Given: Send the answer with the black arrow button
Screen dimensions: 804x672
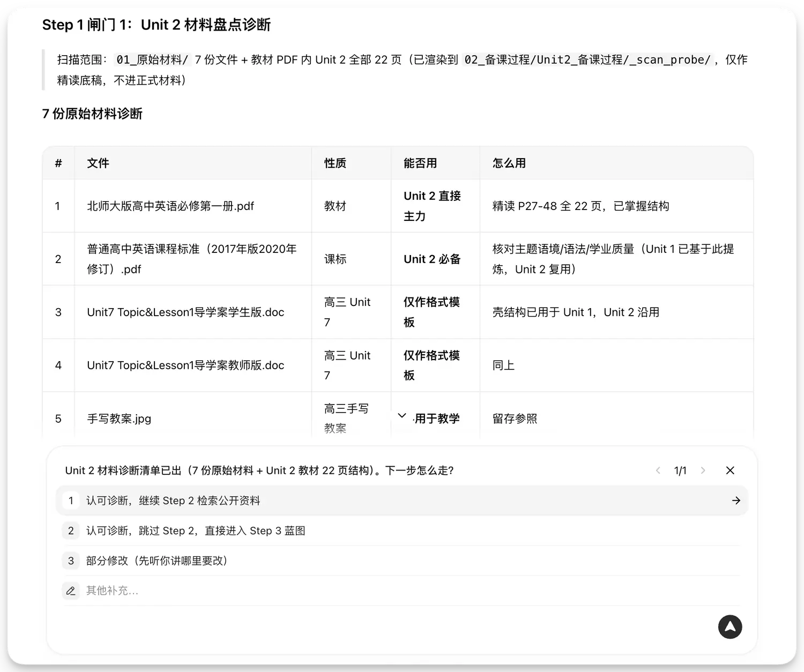Looking at the screenshot, I should pyautogui.click(x=730, y=627).
